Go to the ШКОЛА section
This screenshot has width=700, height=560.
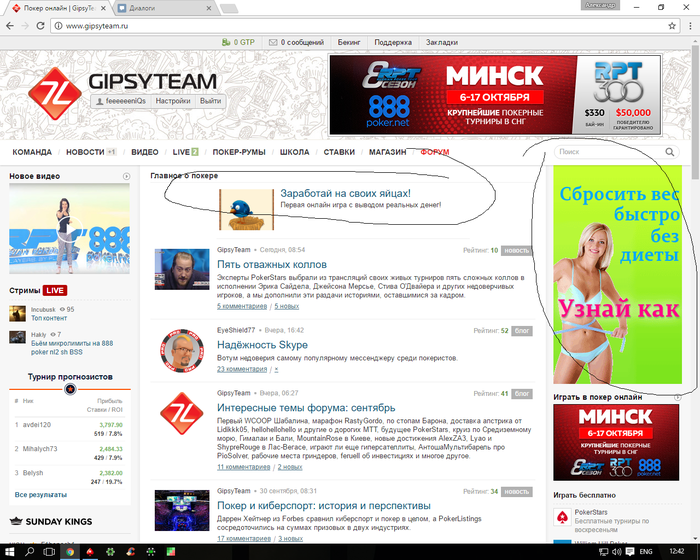[294, 152]
